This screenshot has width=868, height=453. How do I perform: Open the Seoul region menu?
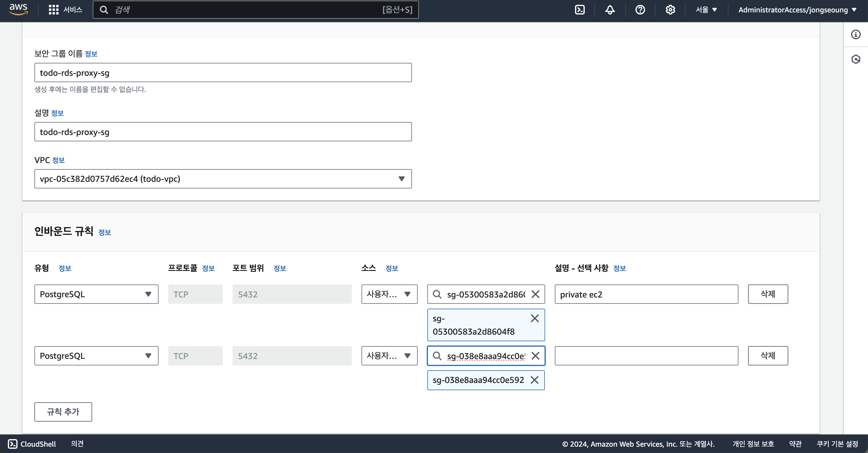706,9
